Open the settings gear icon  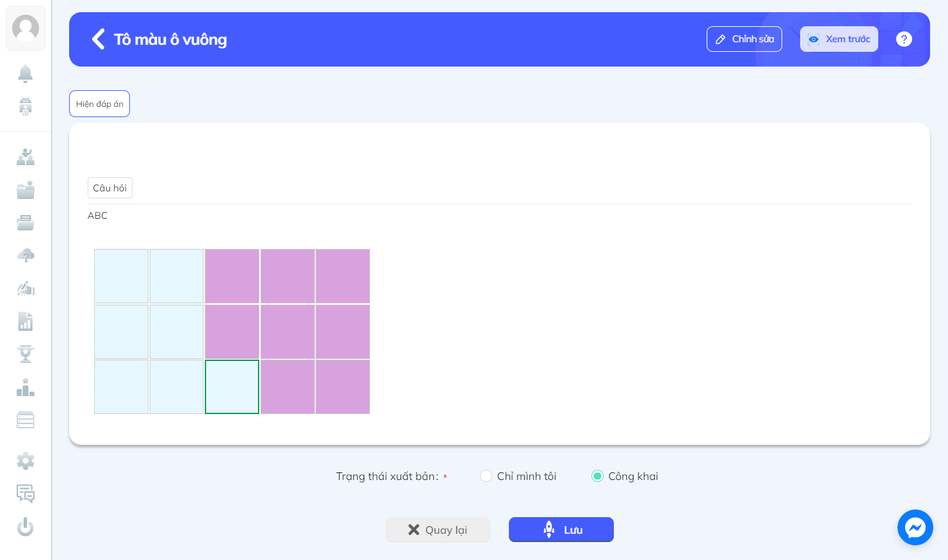click(26, 461)
